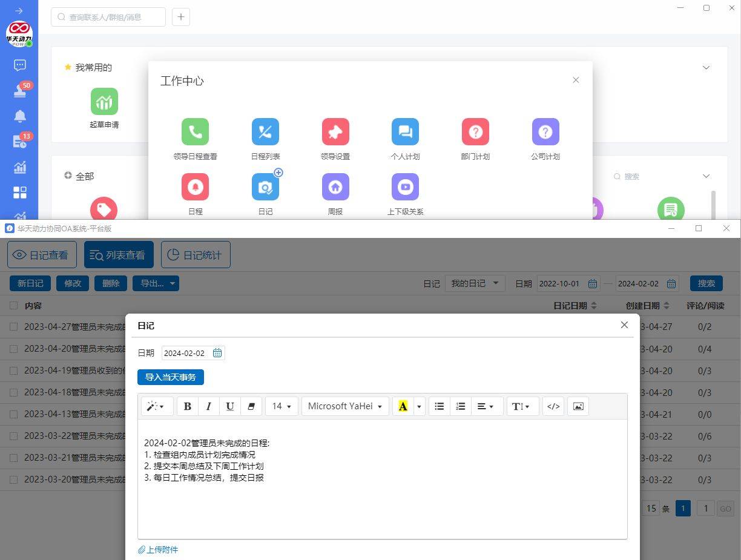Open the 日程列表 icon in 工作中心

coord(265,132)
